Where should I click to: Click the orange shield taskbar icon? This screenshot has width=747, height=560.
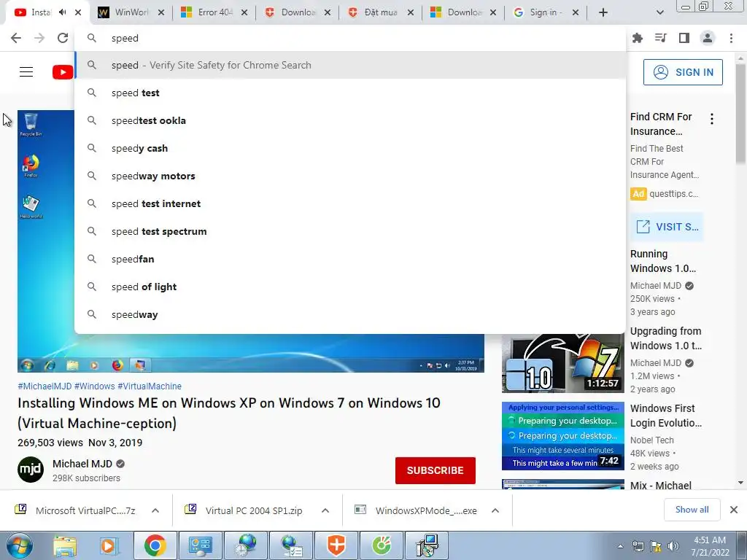tap(336, 545)
